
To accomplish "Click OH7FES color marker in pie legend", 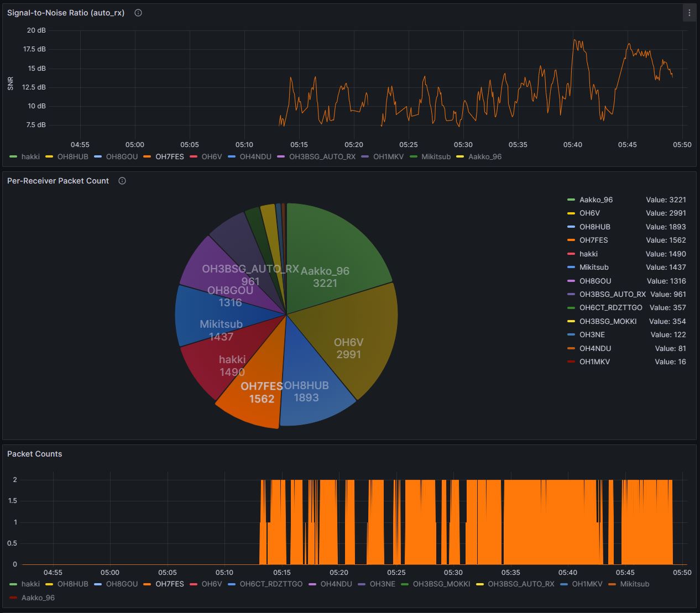I will [x=571, y=240].
